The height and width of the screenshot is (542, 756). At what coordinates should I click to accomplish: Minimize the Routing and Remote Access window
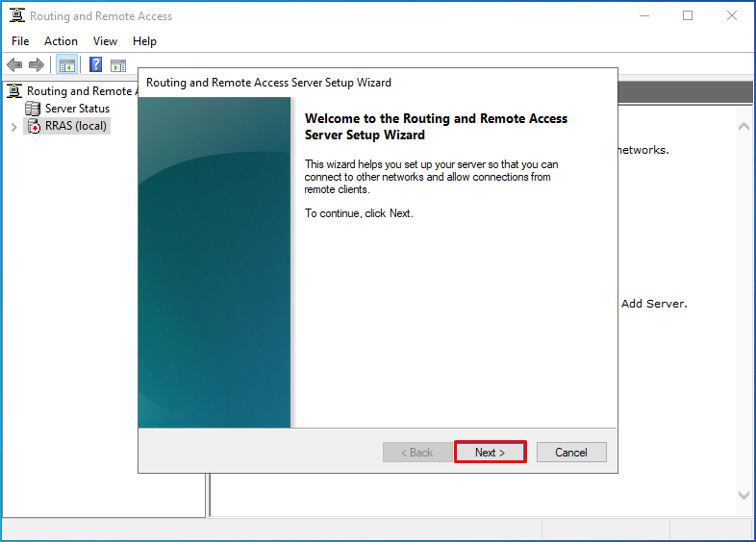644,16
